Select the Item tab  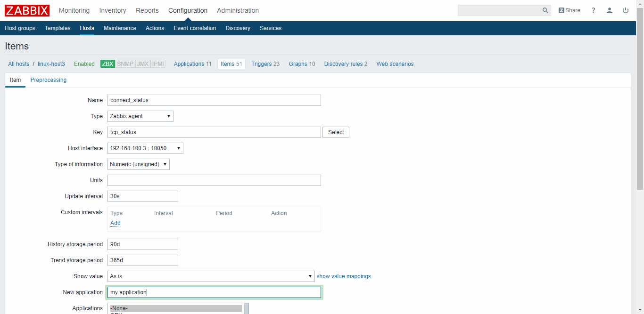(x=15, y=80)
